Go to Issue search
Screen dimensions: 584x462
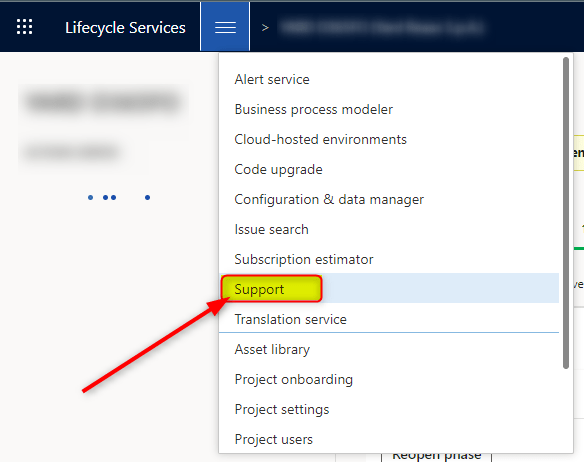(389, 230)
